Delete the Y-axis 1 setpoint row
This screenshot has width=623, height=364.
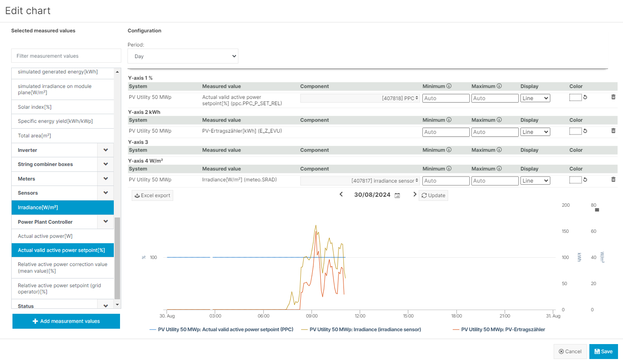613,97
